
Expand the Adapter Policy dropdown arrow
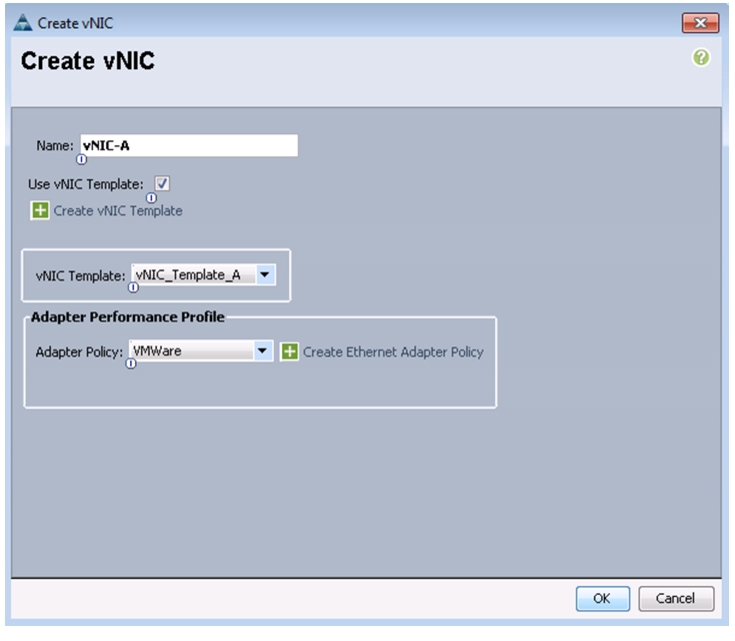262,350
